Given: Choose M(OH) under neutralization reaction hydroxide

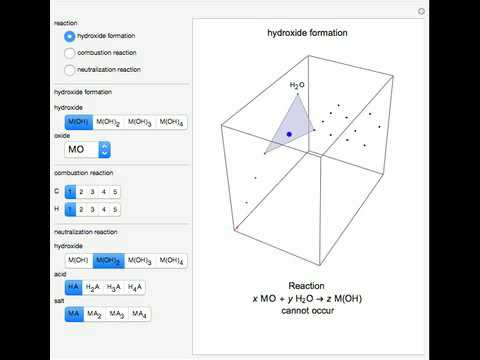Looking at the screenshot, I should pyautogui.click(x=79, y=260).
